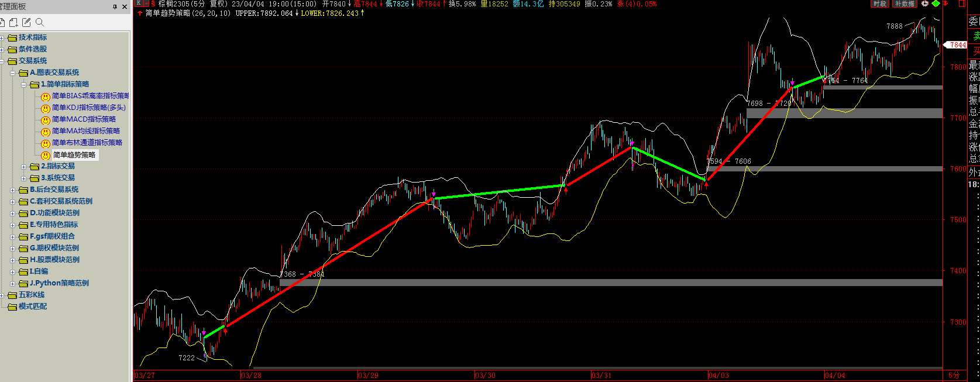Click the red panel-layout icon at top right
980x382 pixels.
(x=962, y=4)
